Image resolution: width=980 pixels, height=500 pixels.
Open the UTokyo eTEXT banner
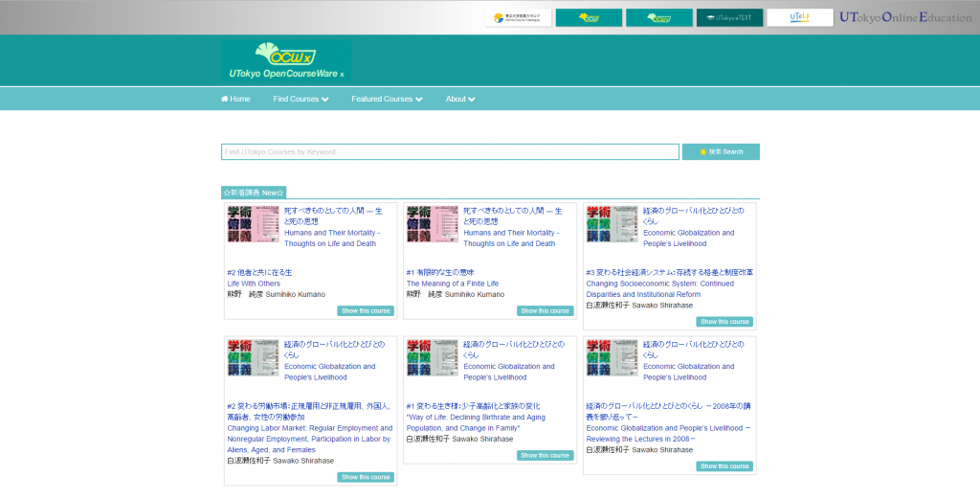pos(729,17)
